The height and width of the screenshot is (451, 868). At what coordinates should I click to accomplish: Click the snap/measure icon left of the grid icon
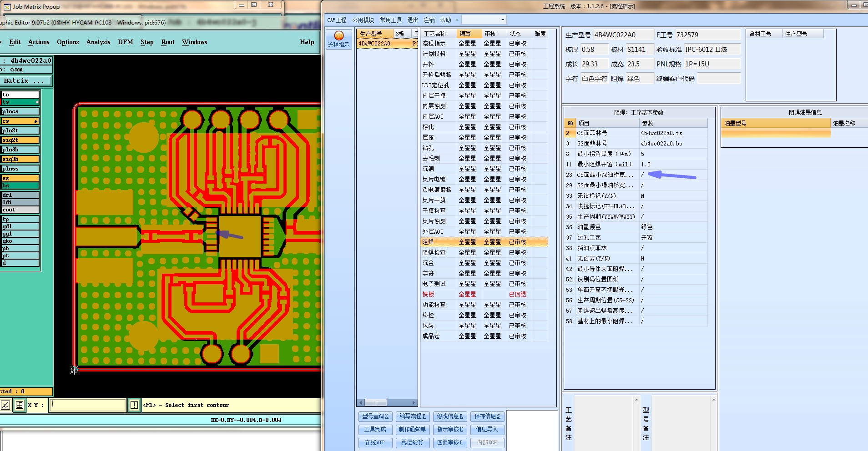(x=5, y=405)
